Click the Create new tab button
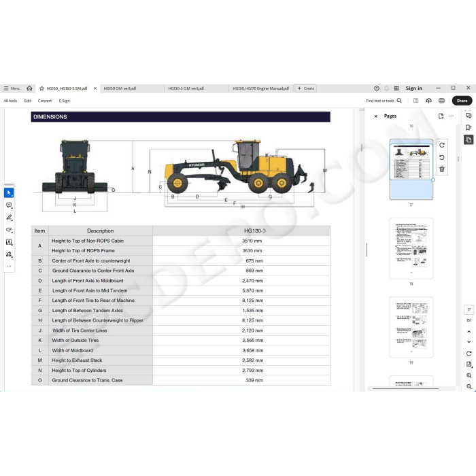 (306, 88)
